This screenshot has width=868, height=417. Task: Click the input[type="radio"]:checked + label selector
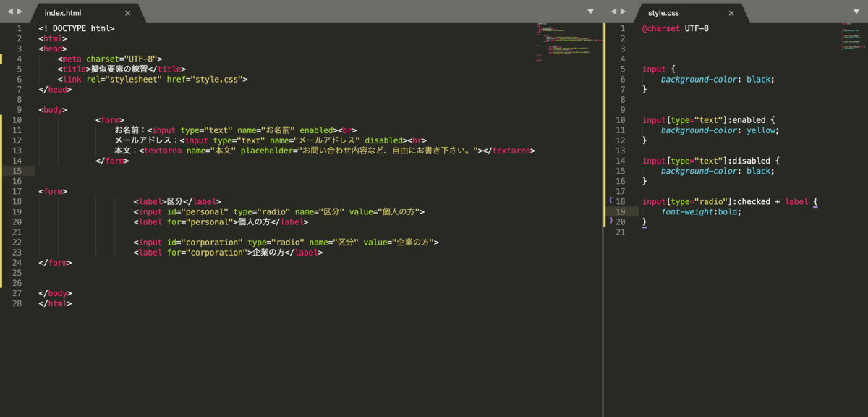[x=730, y=201]
